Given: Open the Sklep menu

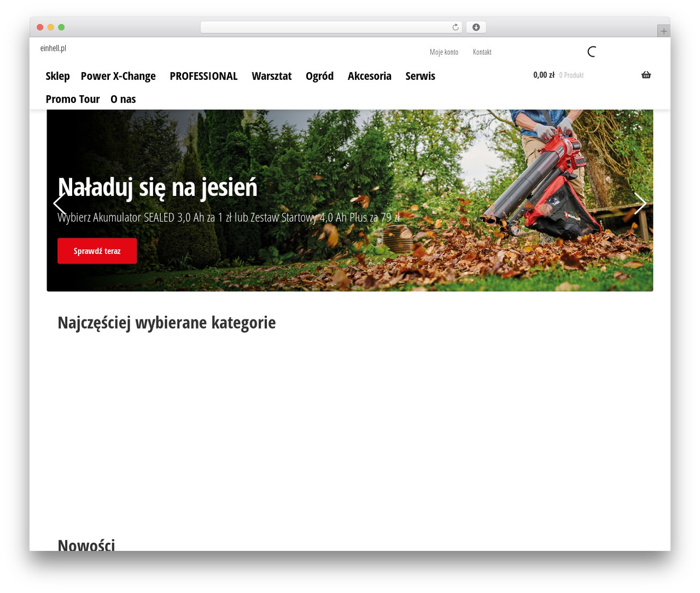Looking at the screenshot, I should (57, 76).
